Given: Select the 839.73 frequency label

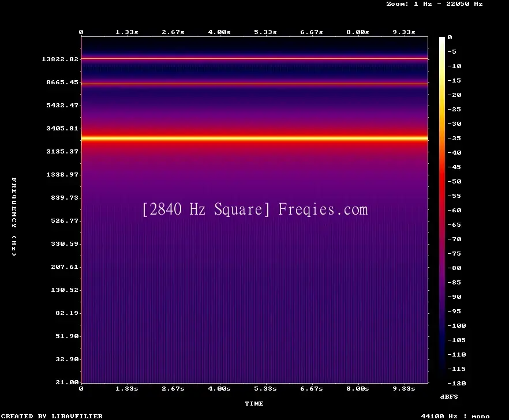Looking at the screenshot, I should tap(65, 197).
